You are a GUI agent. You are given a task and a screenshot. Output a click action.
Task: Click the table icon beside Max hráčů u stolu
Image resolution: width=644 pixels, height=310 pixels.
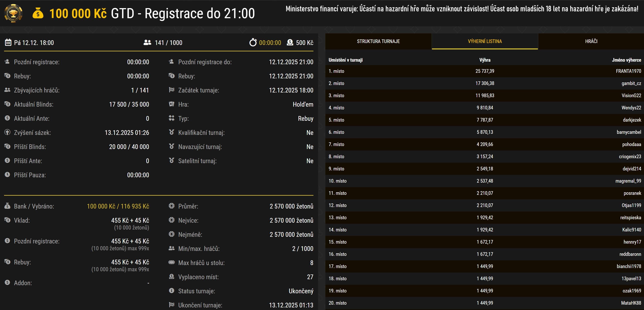click(172, 262)
